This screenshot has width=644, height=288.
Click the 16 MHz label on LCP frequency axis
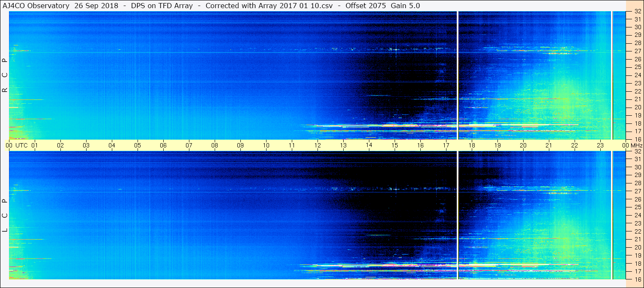pyautogui.click(x=638, y=279)
